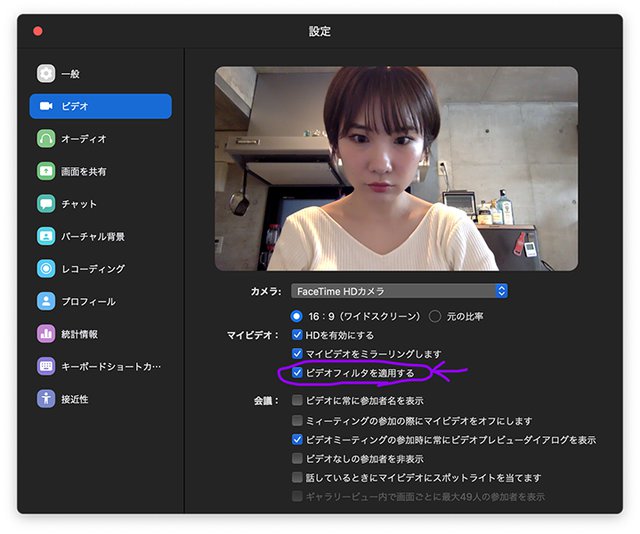Viewport: 640px width, 534px height.
Task: Click the Accessibility (接近性) icon
Action: [46, 398]
